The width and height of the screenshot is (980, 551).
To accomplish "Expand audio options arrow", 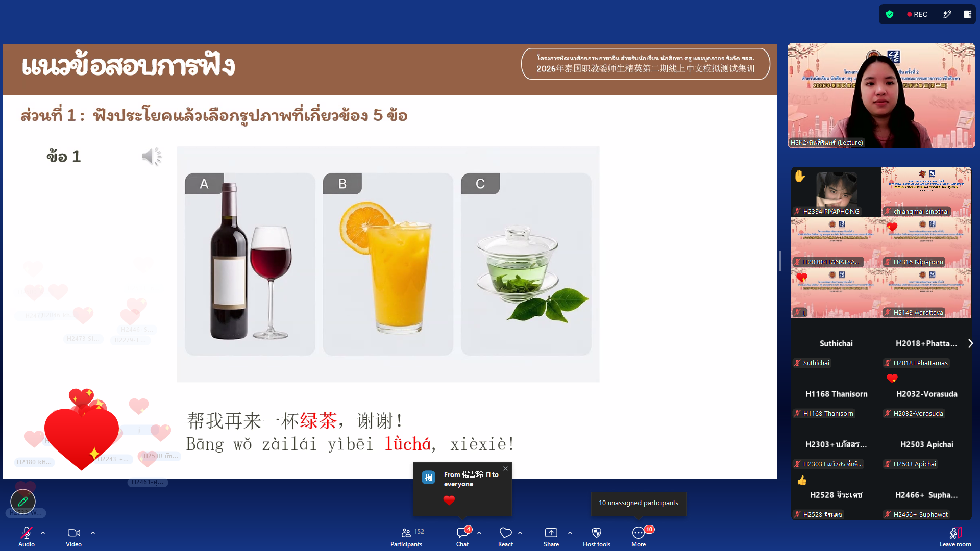I will 43,533.
